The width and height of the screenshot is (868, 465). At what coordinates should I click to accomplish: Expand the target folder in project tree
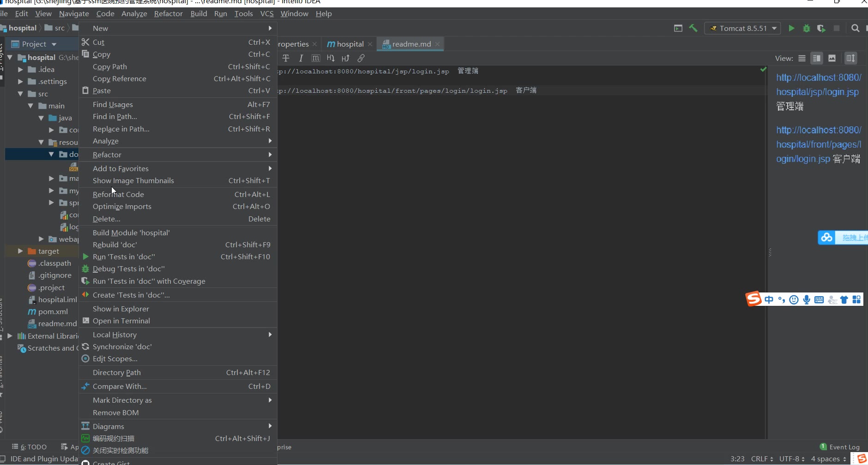[20, 251]
